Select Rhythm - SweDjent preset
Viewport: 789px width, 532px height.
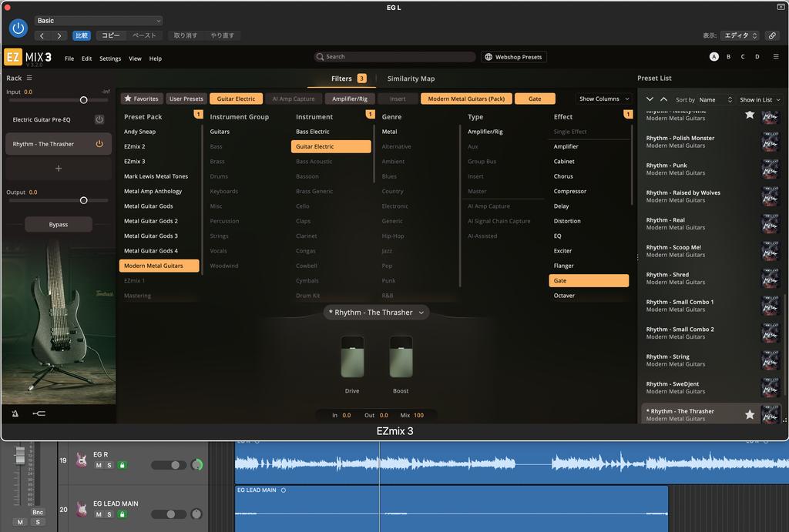click(x=710, y=387)
